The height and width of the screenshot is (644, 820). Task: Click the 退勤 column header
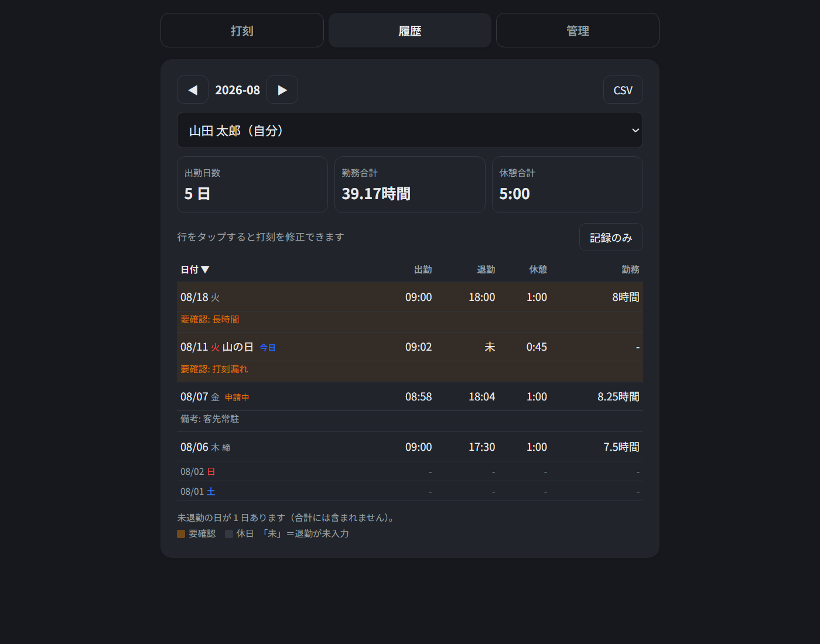[x=486, y=269]
